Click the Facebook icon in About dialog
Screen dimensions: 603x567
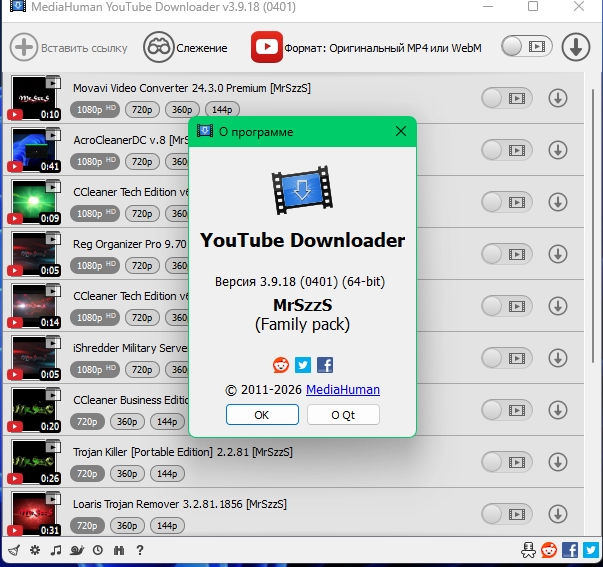click(325, 365)
